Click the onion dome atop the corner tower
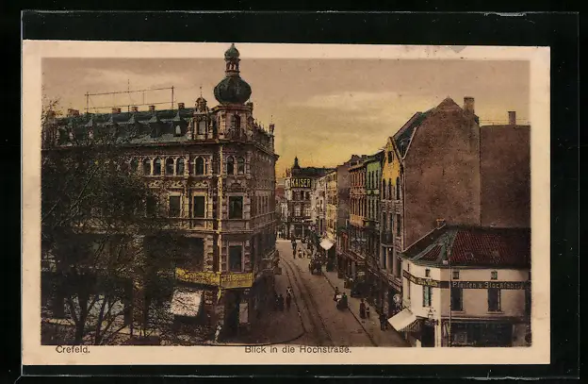 pyautogui.click(x=232, y=88)
